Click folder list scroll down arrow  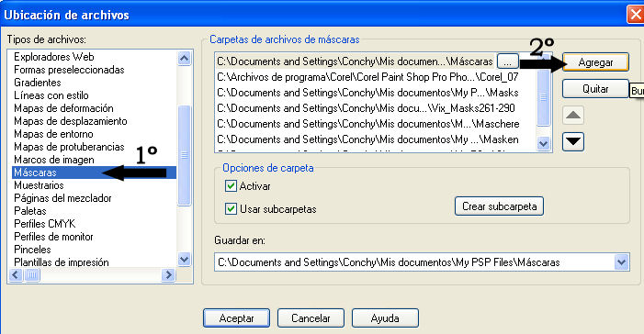[543, 144]
